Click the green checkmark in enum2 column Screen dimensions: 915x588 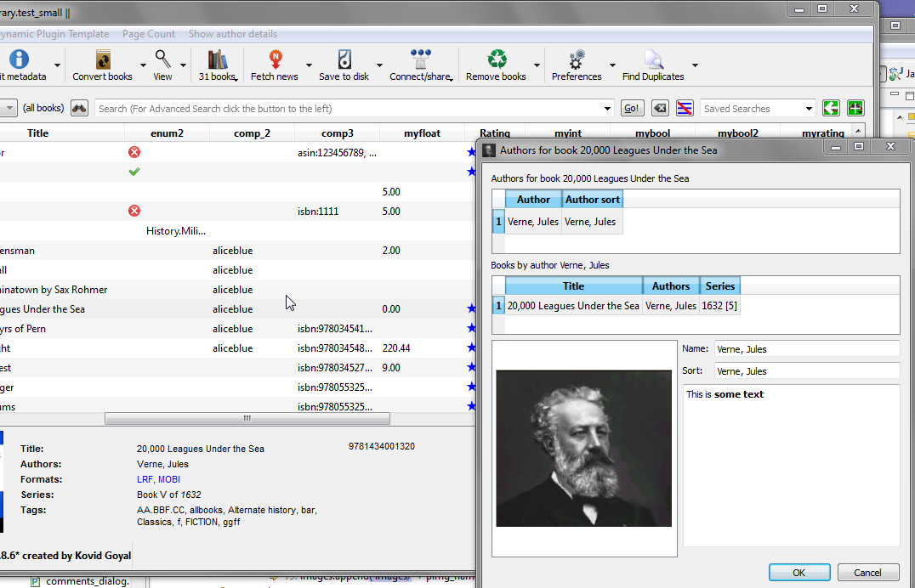(134, 172)
